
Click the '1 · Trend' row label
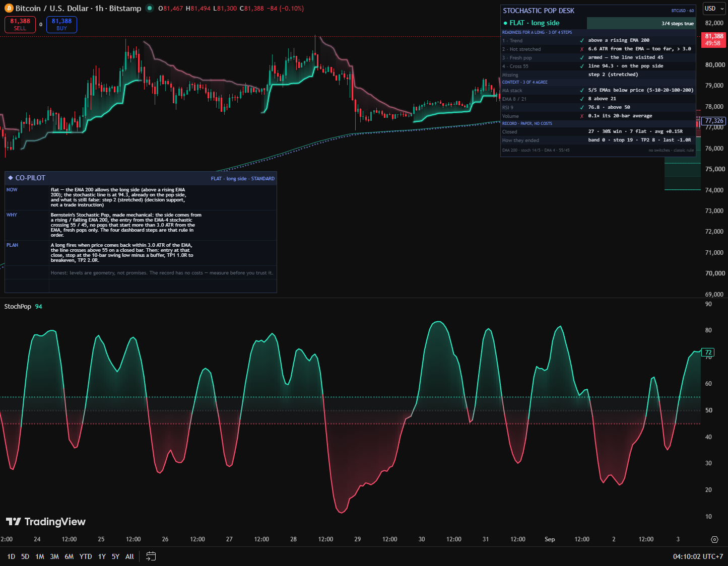(x=512, y=41)
